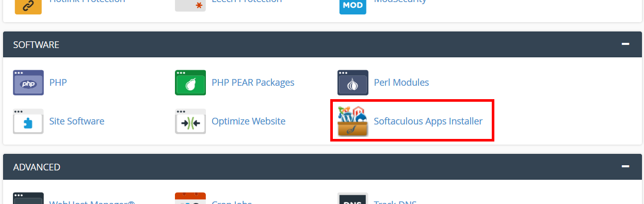
Task: Click the Leech Protection asterisk icon
Action: tap(190, 5)
